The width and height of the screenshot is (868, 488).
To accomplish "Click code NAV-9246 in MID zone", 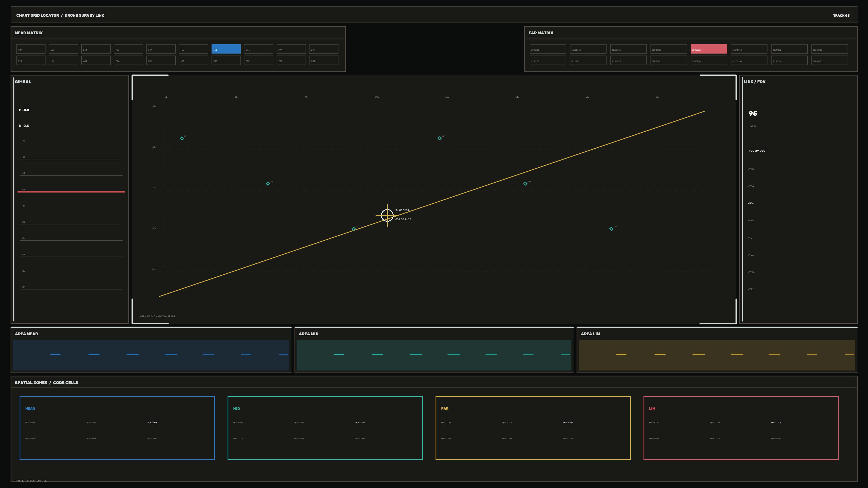I will [238, 423].
